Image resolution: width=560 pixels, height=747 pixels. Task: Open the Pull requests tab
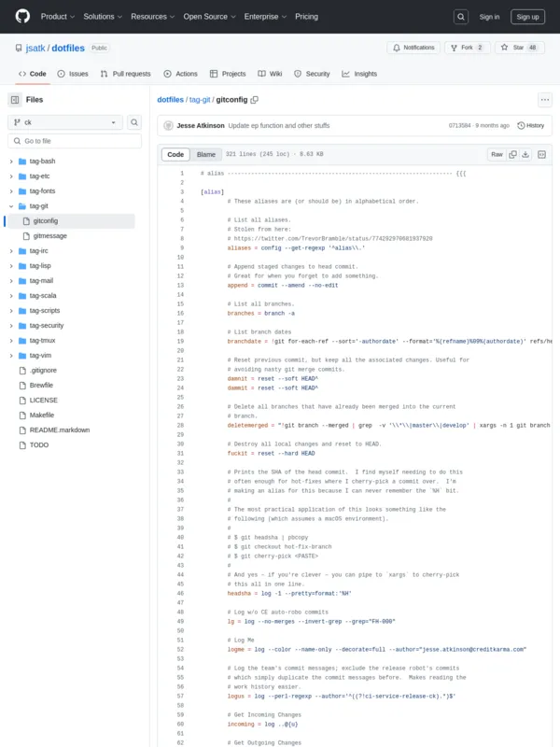(125, 74)
